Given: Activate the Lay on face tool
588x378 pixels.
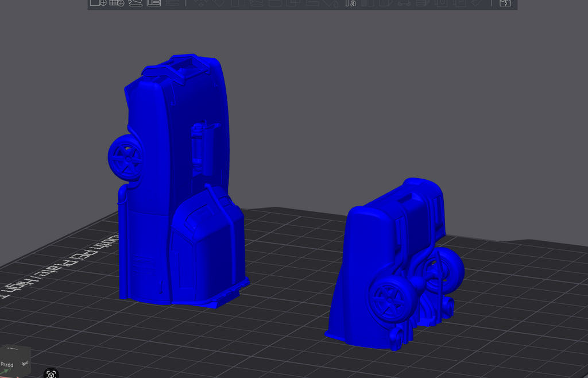Looking at the screenshot, I should (256, 3).
